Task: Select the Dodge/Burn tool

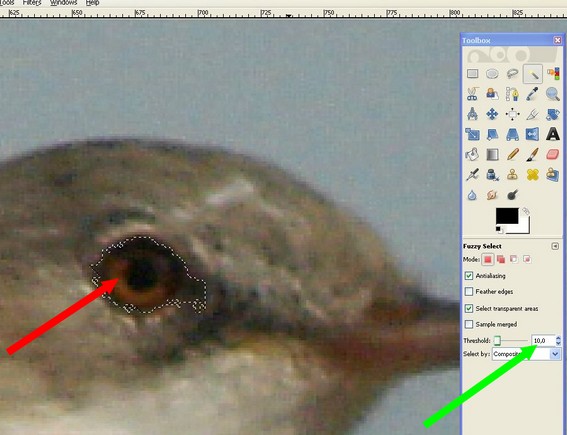Action: (512, 195)
